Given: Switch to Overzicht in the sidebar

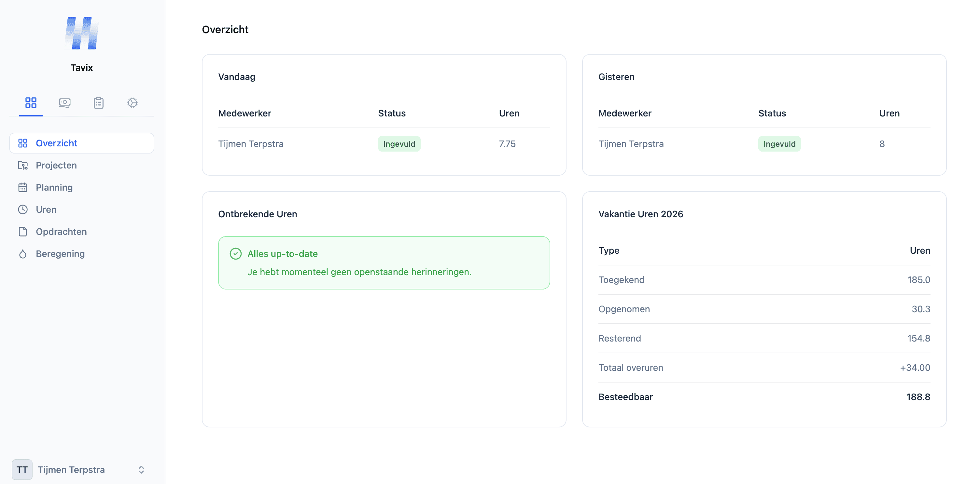Looking at the screenshot, I should click(x=57, y=143).
